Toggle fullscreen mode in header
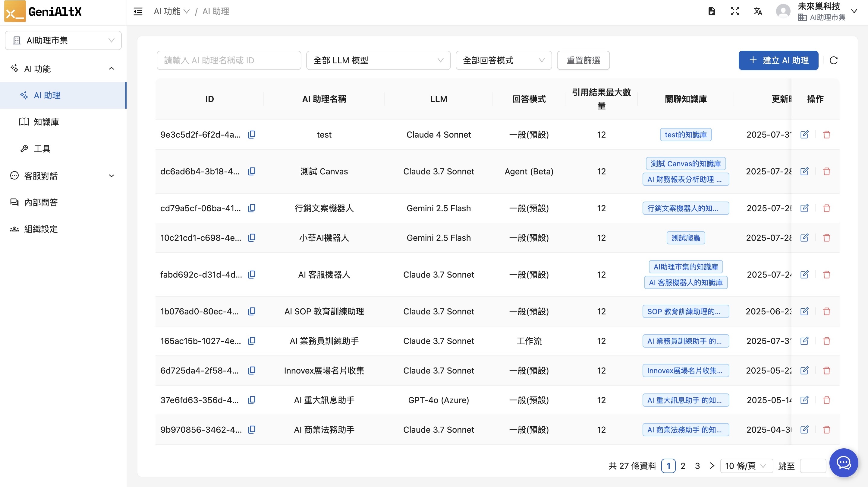The image size is (868, 487). click(735, 11)
